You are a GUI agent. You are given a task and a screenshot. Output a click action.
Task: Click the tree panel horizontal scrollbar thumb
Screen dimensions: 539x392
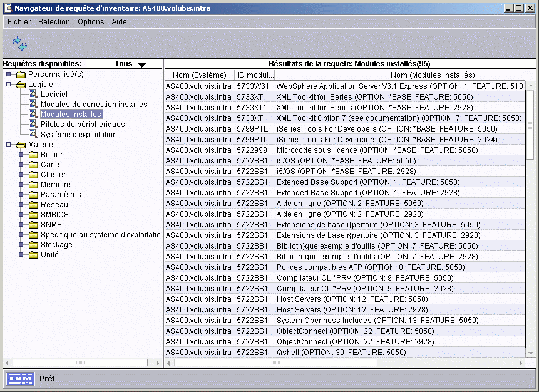pos(80,363)
